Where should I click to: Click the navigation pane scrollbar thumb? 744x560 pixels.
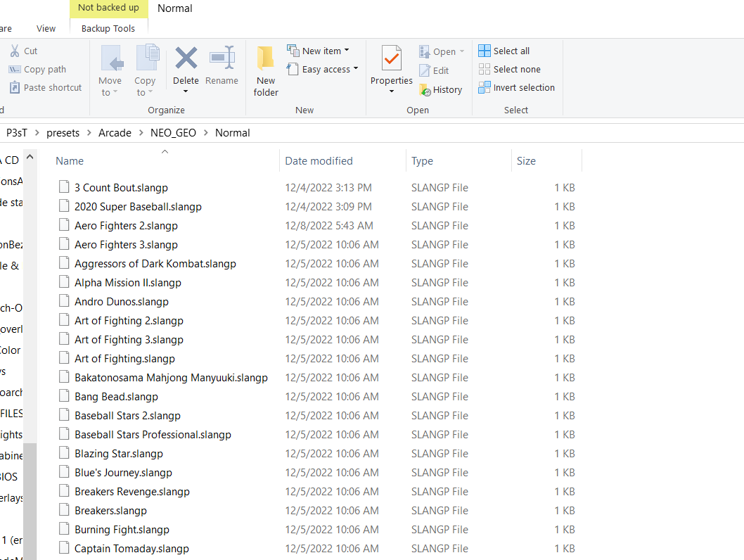click(x=30, y=501)
